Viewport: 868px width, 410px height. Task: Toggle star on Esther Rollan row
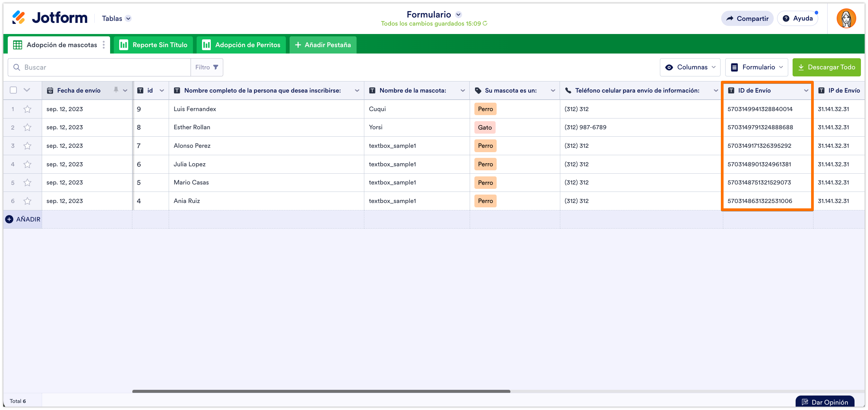tap(27, 127)
